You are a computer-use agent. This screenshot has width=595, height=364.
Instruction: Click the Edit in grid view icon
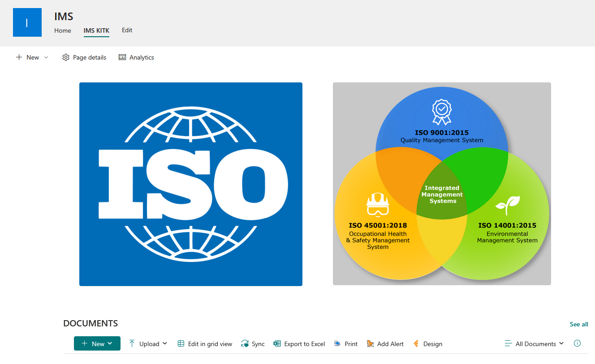(x=181, y=344)
